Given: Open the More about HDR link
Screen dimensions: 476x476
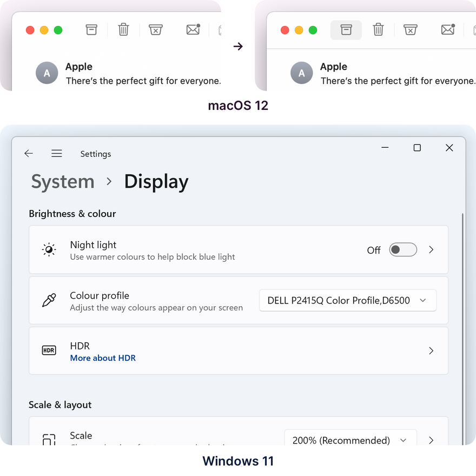Looking at the screenshot, I should (103, 358).
